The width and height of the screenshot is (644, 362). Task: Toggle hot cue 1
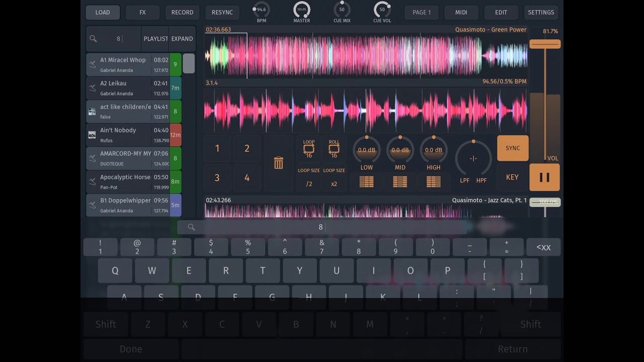coord(217,148)
